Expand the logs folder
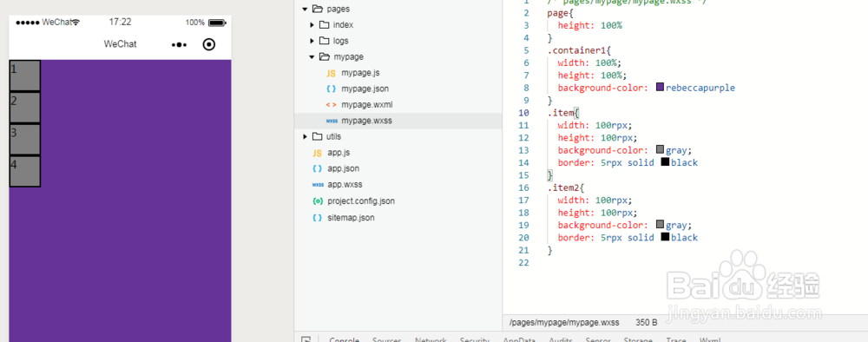Screen dimensions: 868x342 pyautogui.click(x=312, y=41)
